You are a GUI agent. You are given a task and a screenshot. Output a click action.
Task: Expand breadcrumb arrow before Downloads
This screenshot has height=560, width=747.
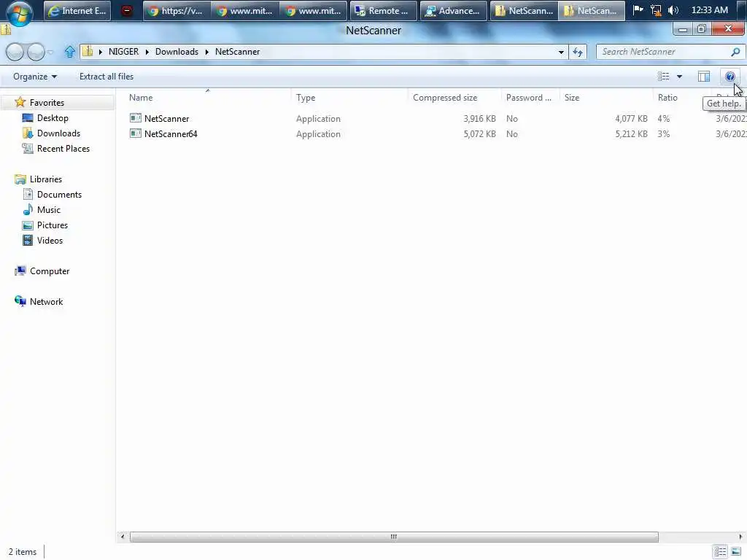147,52
